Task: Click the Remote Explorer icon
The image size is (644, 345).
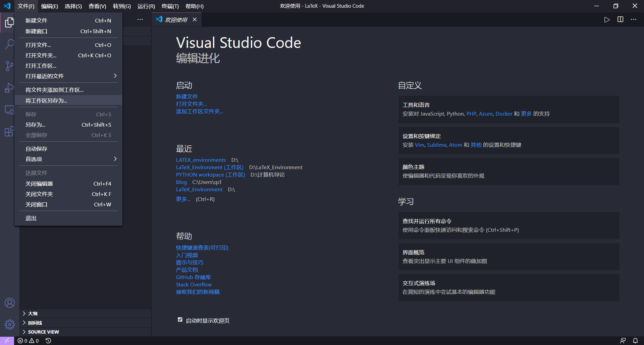Action: (x=10, y=110)
